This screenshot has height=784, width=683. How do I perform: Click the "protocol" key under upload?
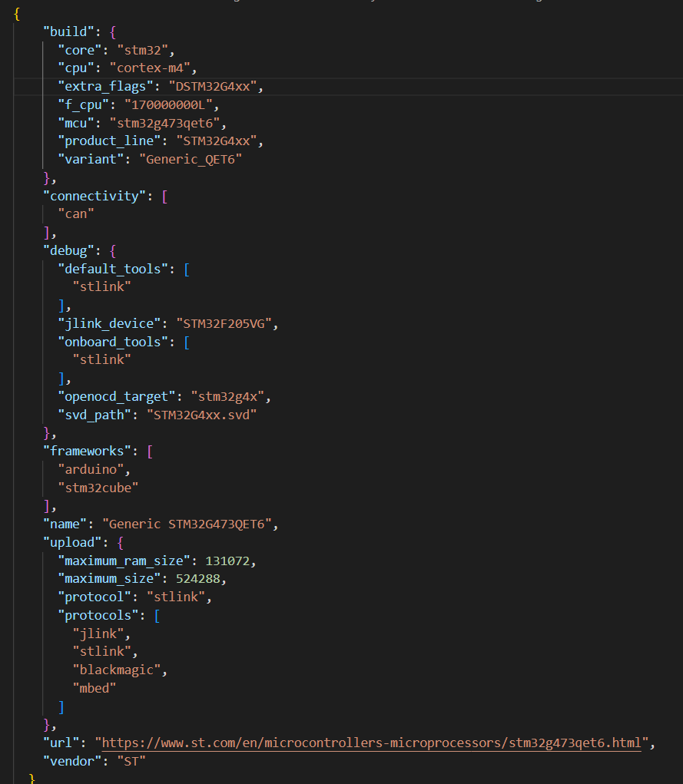coord(94,597)
